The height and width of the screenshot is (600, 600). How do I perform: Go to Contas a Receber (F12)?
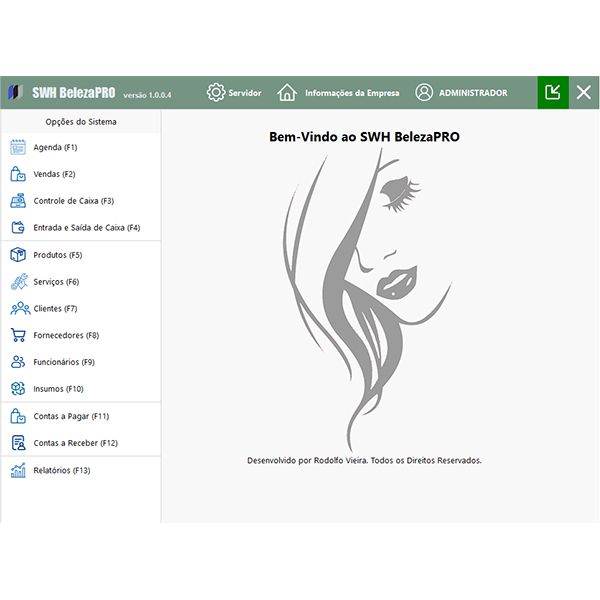[x=75, y=443]
